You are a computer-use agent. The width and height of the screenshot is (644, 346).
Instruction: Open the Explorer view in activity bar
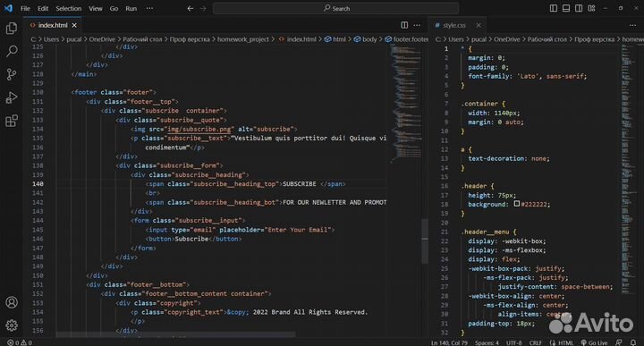(12, 28)
